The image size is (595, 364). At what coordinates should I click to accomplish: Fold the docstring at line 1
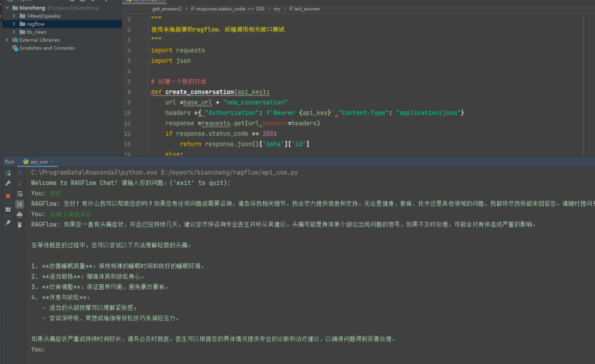click(148, 19)
